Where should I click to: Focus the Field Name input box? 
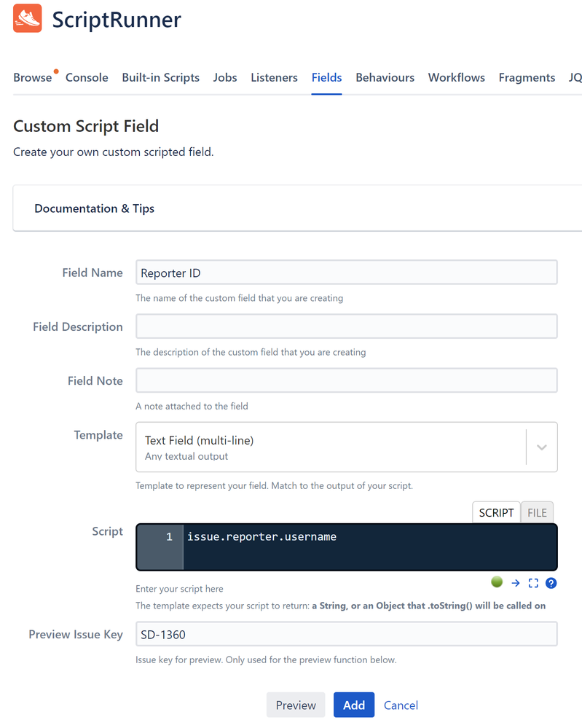[346, 273]
